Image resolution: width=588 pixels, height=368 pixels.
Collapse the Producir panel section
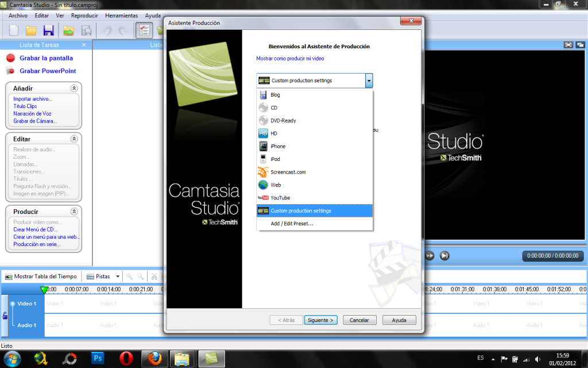74,212
